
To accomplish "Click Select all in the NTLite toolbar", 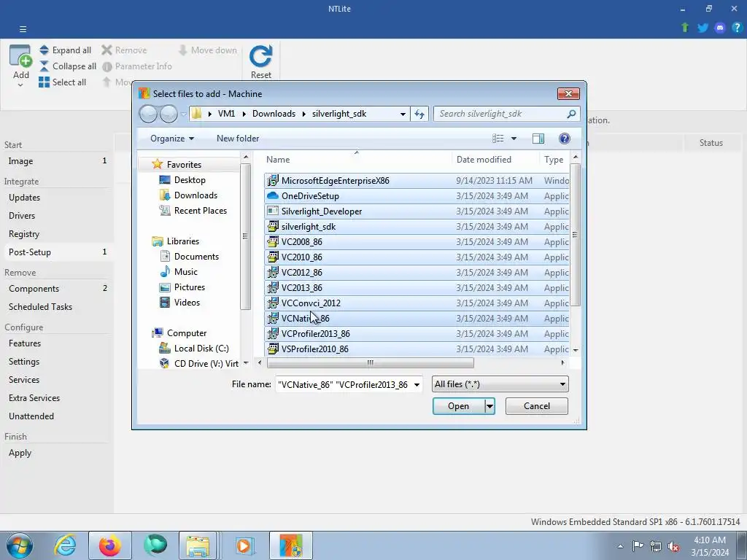I will coord(63,82).
